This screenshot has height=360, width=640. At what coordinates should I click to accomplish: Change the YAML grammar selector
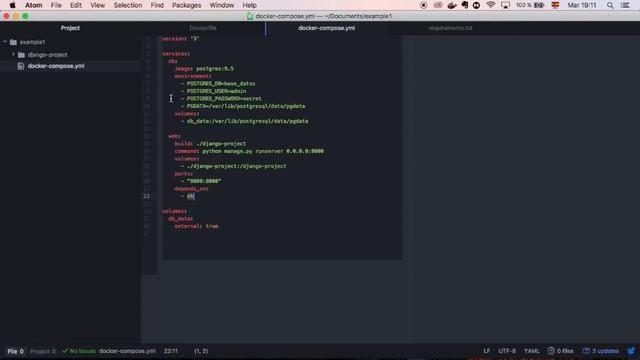tap(531, 351)
